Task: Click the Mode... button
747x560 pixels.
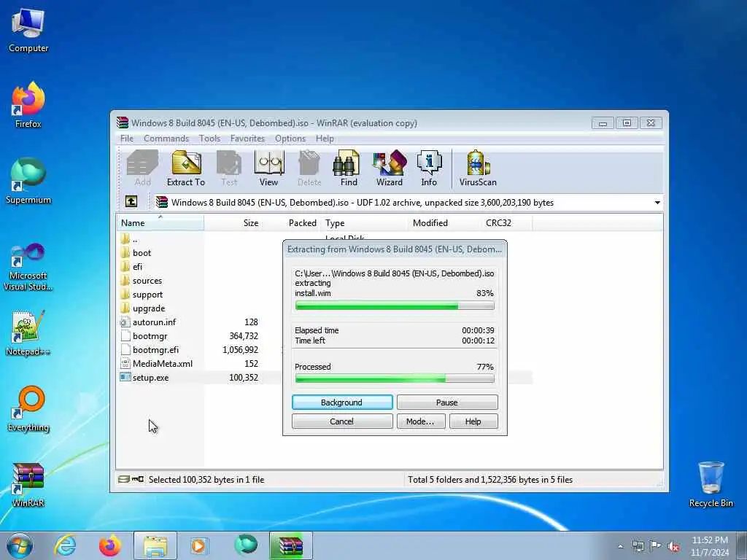Action: (420, 421)
